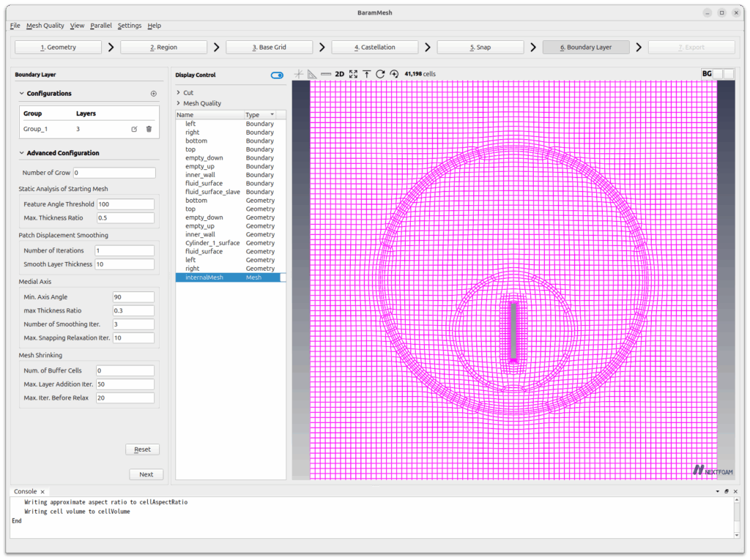Open the Parallel menu
The height and width of the screenshot is (560, 750).
pyautogui.click(x=101, y=26)
